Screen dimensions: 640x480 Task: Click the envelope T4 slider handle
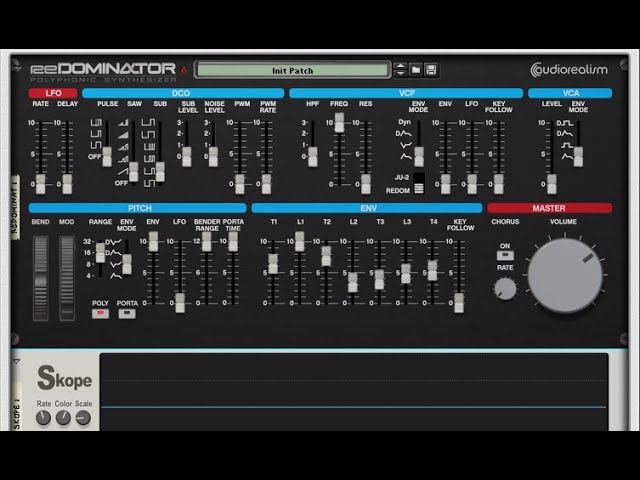432,270
